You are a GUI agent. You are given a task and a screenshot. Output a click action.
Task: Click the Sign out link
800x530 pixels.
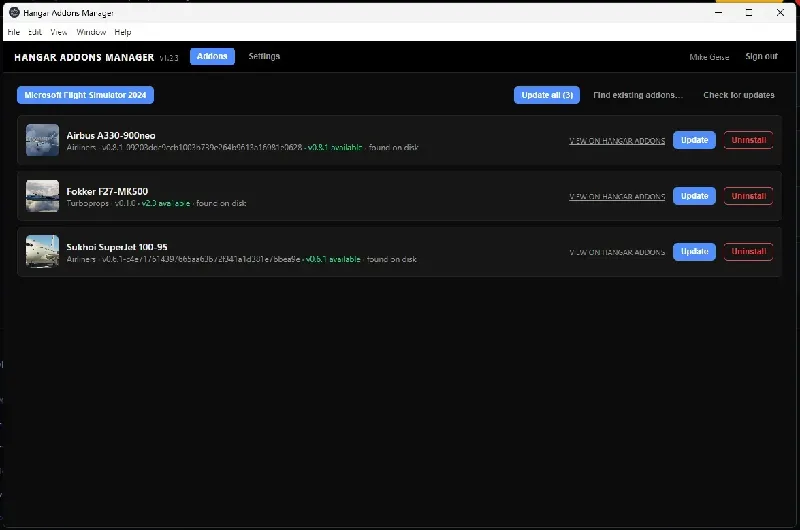(x=761, y=57)
